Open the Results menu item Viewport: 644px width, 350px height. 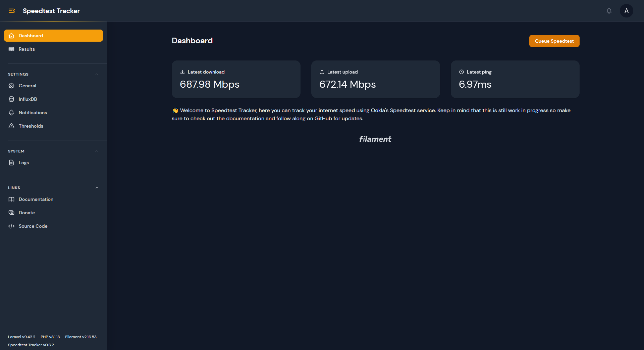pos(53,49)
